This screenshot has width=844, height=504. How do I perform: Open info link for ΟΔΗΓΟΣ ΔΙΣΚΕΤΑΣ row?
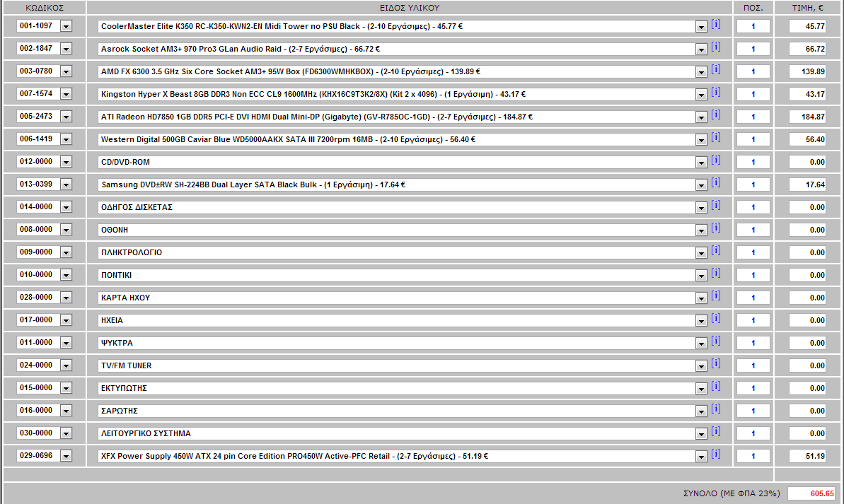(x=715, y=205)
